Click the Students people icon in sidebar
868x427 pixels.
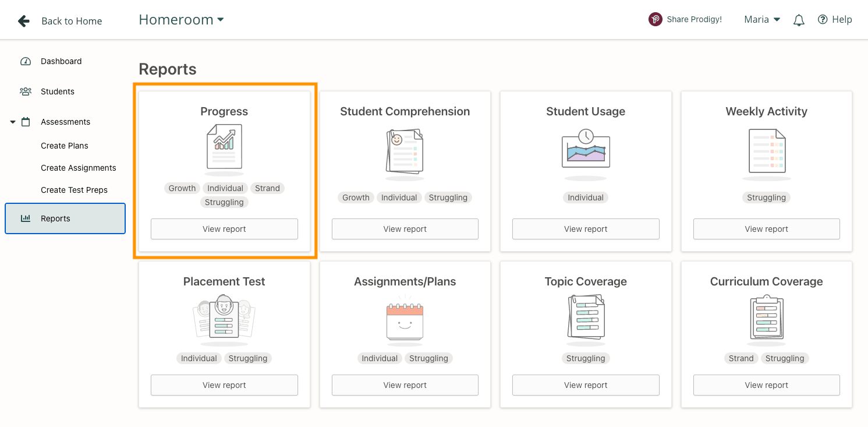(26, 91)
